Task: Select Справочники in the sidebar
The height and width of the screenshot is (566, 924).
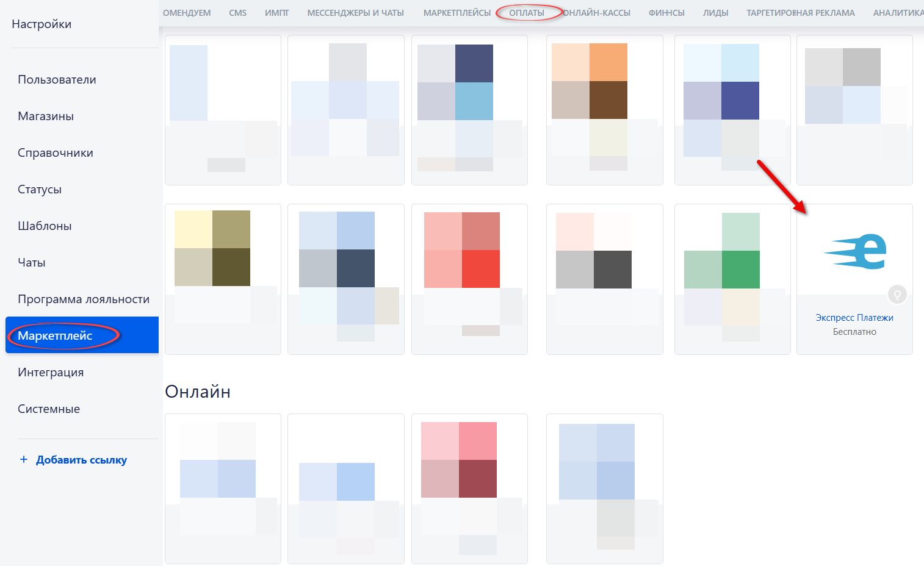Action: [56, 153]
